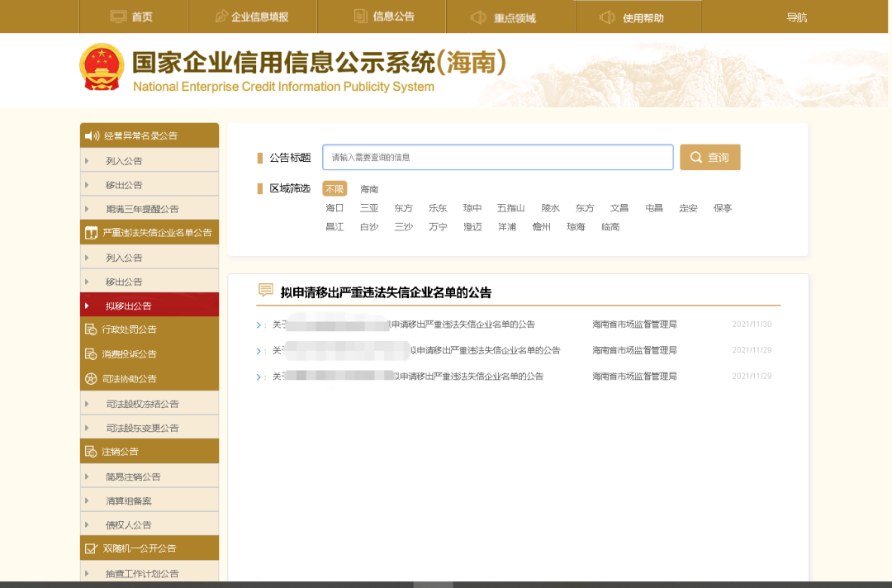Viewport: 892px width, 588px height.
Task: Expand the first announcement list item arrow
Action: (x=259, y=325)
